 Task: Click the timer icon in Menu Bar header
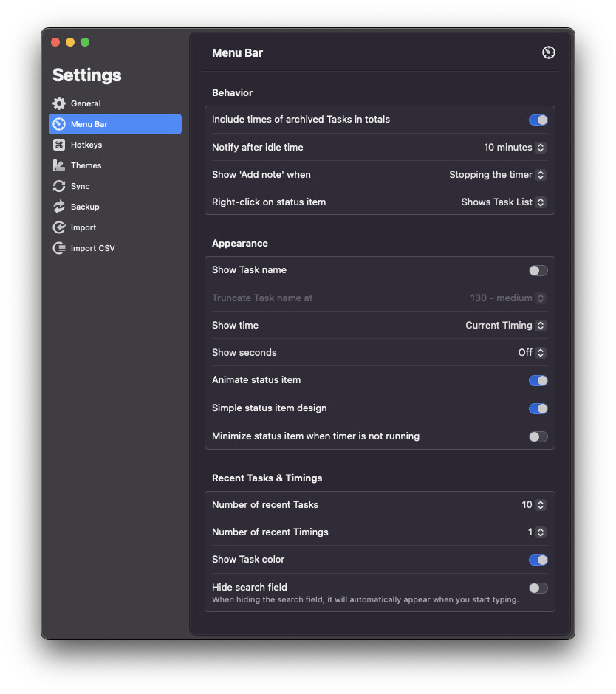pos(548,52)
